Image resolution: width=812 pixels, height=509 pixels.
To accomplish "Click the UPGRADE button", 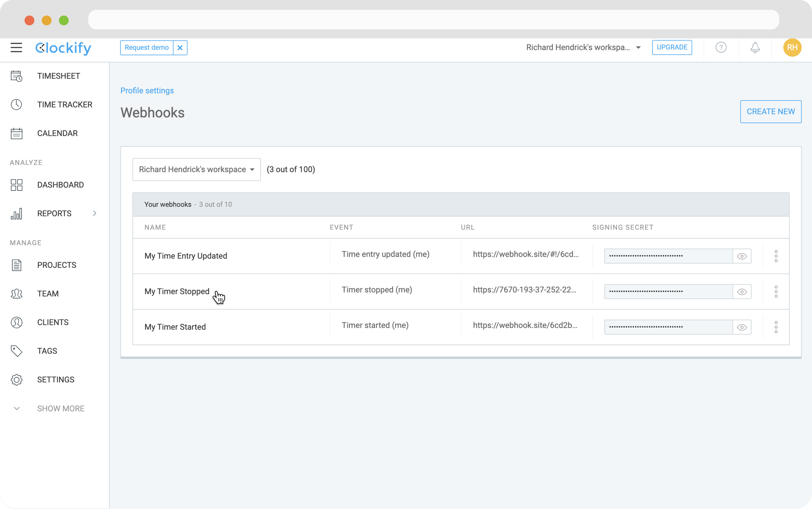I will pos(672,47).
